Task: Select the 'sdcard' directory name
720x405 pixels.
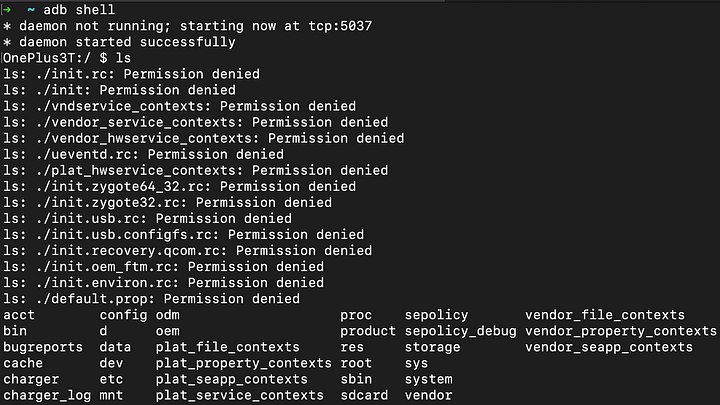Action: point(364,395)
